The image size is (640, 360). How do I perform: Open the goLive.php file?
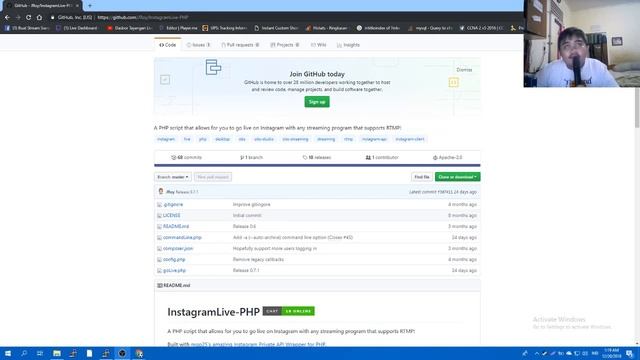[x=174, y=271]
